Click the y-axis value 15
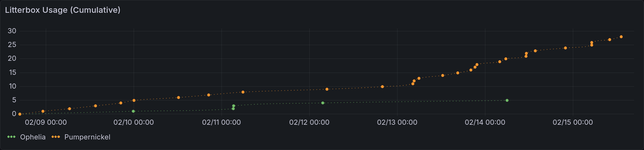The image size is (644, 150). [12, 73]
